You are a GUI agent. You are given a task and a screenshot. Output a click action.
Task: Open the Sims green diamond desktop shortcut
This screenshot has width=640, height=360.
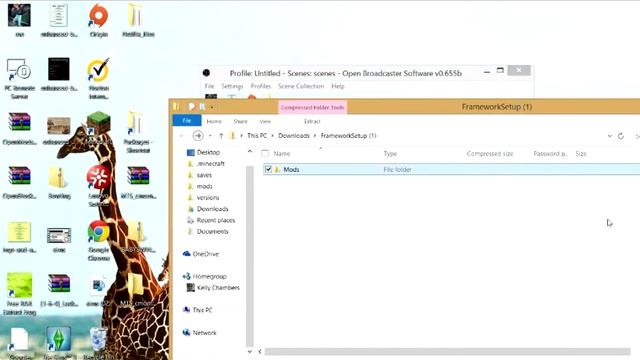[x=59, y=342]
